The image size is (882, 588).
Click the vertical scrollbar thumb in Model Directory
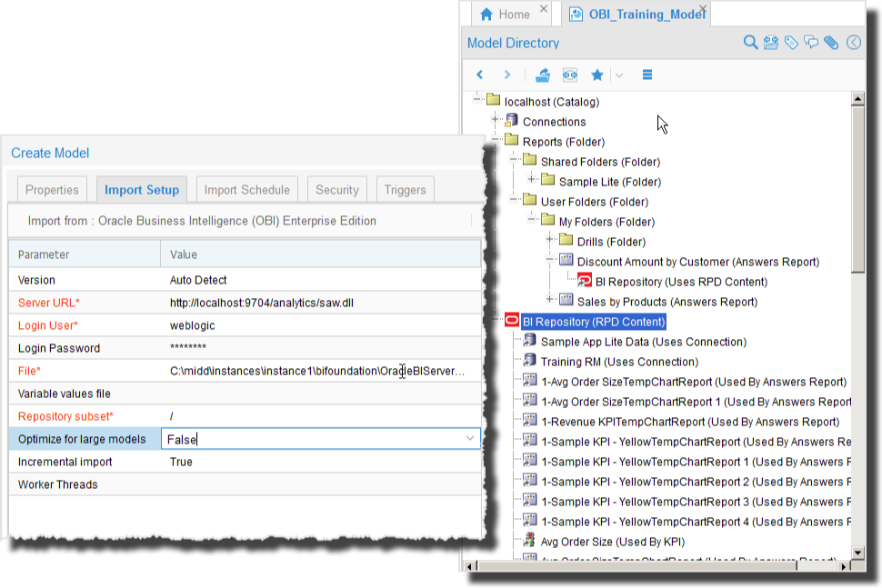tap(857, 189)
